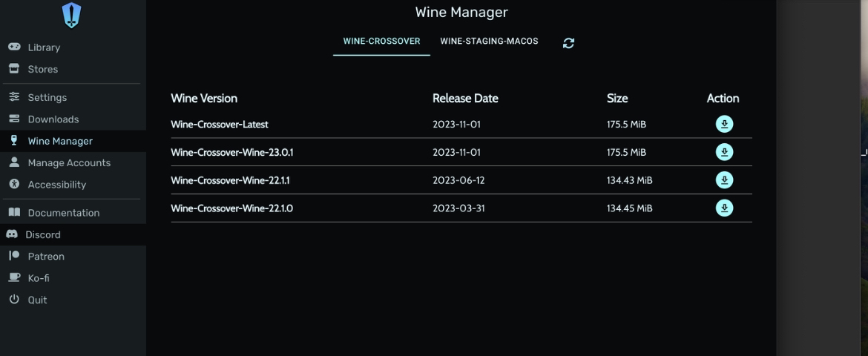
Task: Visit the Patreon page link
Action: click(46, 257)
